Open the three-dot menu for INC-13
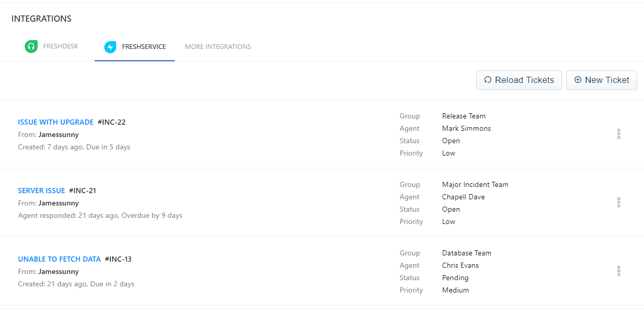The image size is (644, 309). 618,271
